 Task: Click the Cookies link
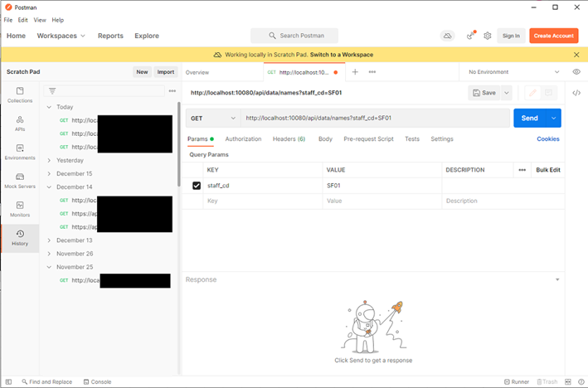coord(547,139)
